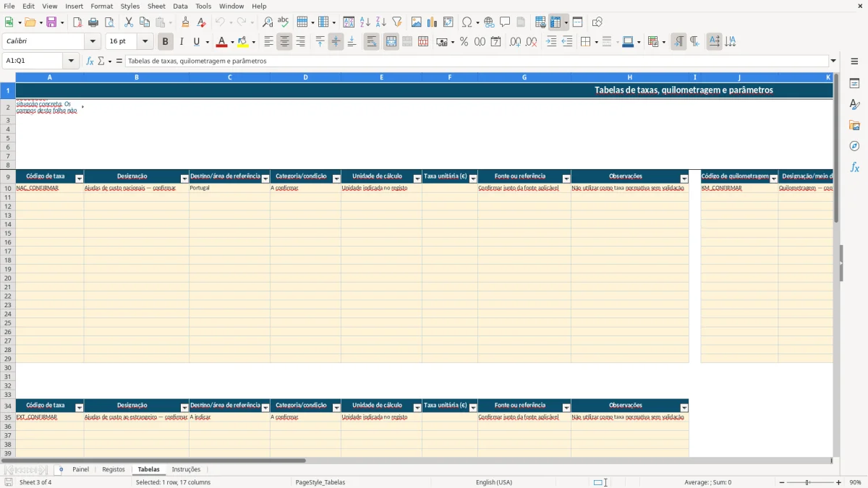Toggle Center Horizontally alignment
Screen dimensions: 868x488
coord(285,42)
